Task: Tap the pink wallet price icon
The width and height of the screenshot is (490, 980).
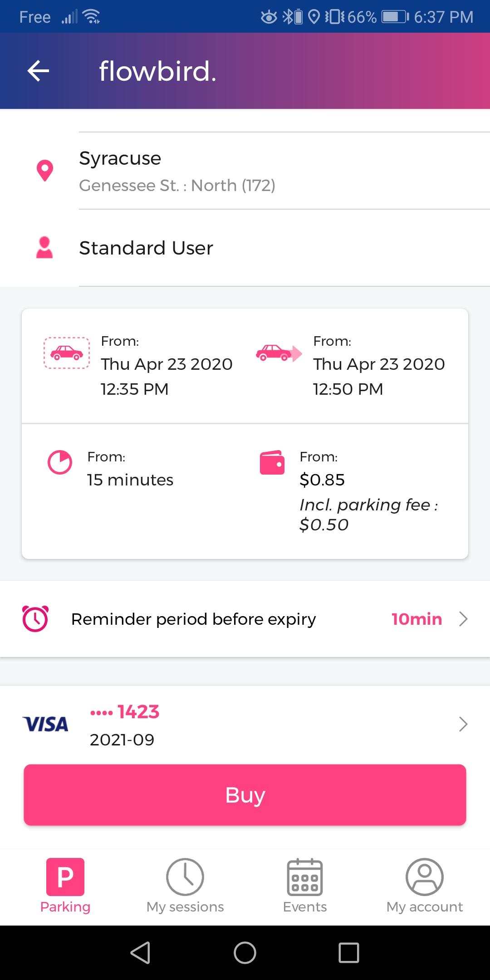Action: pos(272,462)
